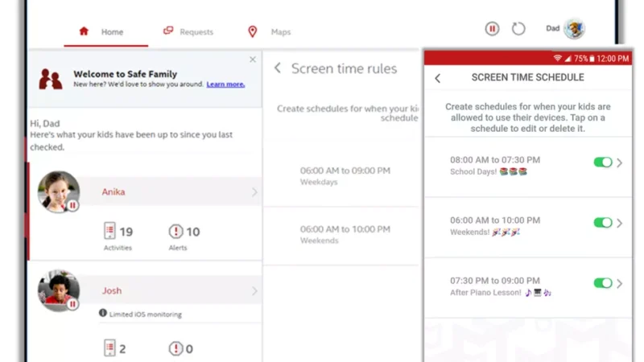Image resolution: width=644 pixels, height=362 pixels.
Task: Click pause badge on Anika's photo
Action: tap(72, 206)
